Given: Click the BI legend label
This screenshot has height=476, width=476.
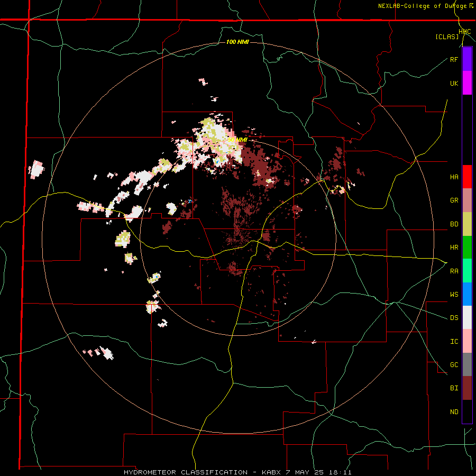Looking at the screenshot, I should tap(454, 388).
